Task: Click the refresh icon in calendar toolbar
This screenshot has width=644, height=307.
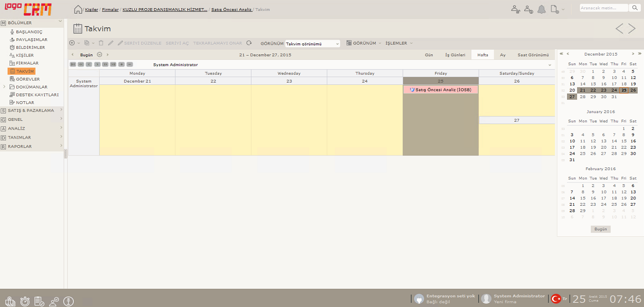Action: (x=249, y=43)
